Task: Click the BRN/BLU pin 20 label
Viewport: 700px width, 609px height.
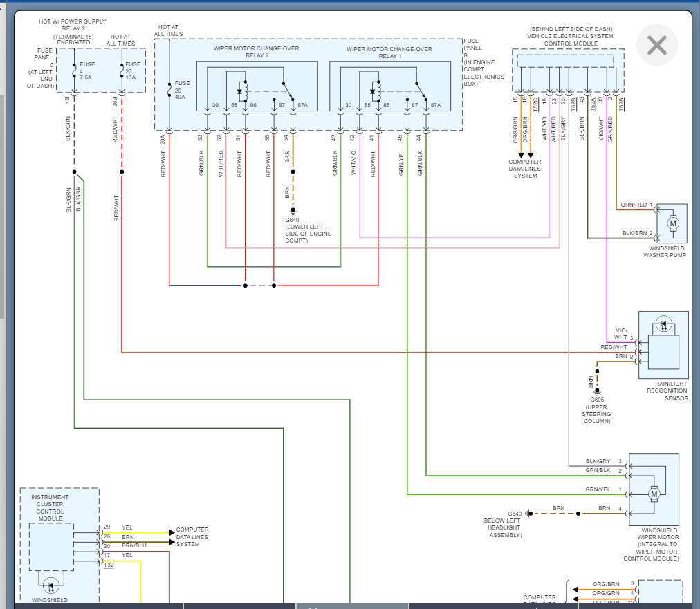Action: tap(125, 545)
